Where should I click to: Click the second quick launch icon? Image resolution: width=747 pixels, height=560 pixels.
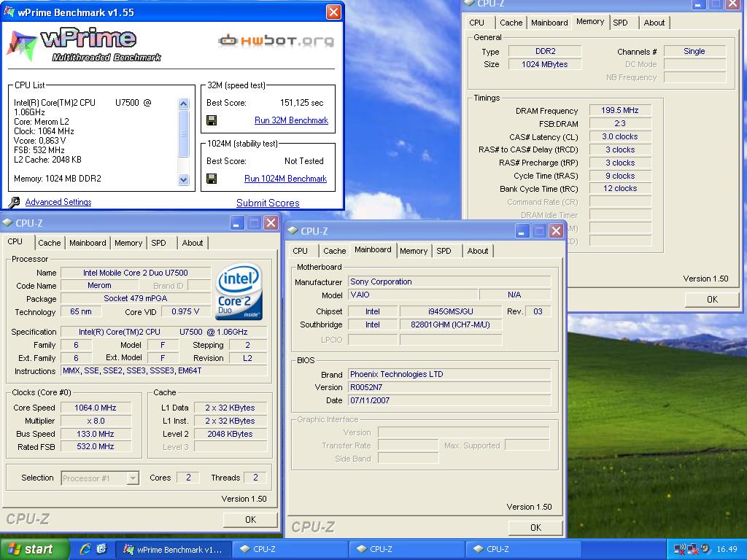click(x=101, y=549)
